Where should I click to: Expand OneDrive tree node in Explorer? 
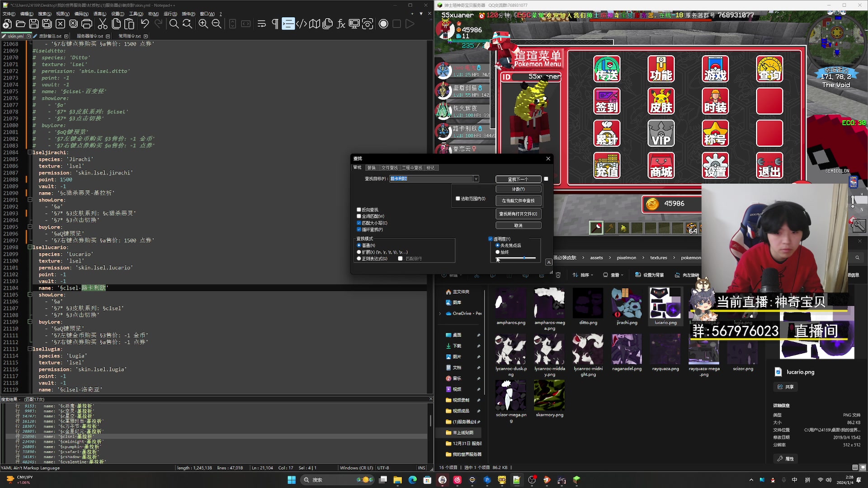click(x=440, y=313)
